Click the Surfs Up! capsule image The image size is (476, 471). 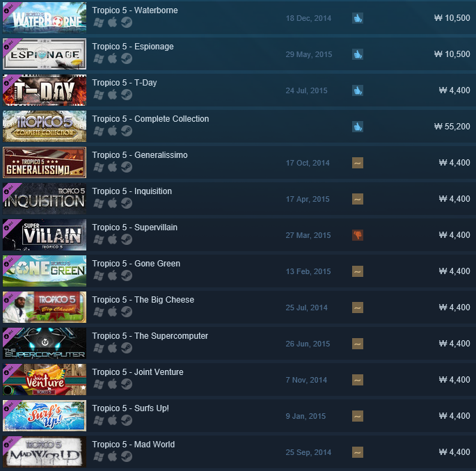tap(45, 416)
